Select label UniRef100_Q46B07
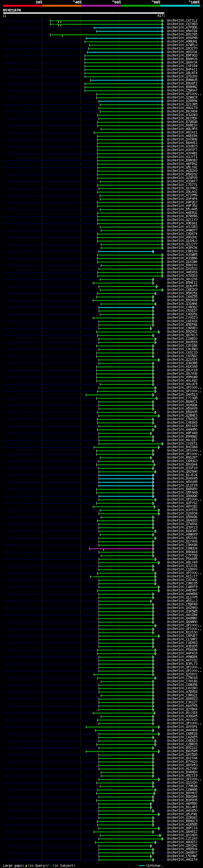This screenshot has height=868, width=203. click(x=182, y=852)
